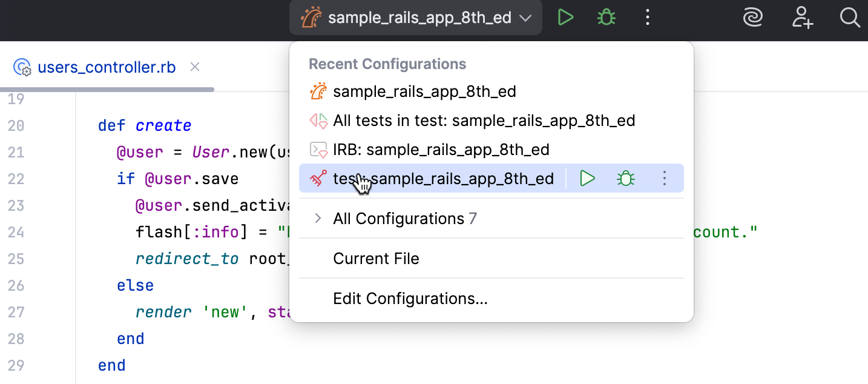Select the IRB: sample_rails_app_8th_ed configuration

click(x=441, y=149)
